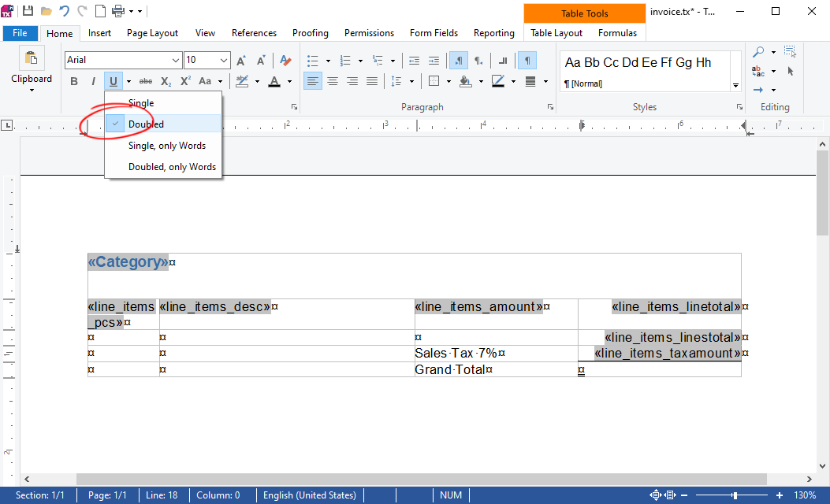Toggle Italic formatting
Viewport: 830px width, 504px height.
click(93, 81)
